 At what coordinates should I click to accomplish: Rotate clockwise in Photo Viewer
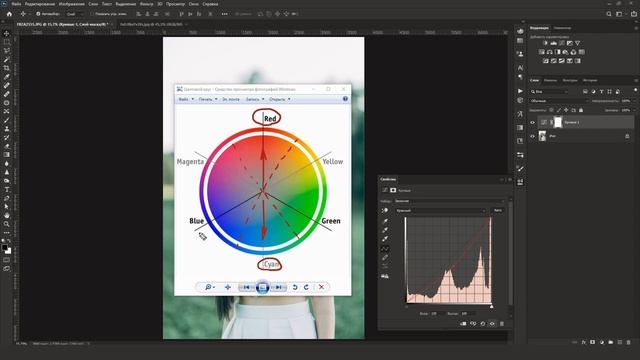coord(306,287)
